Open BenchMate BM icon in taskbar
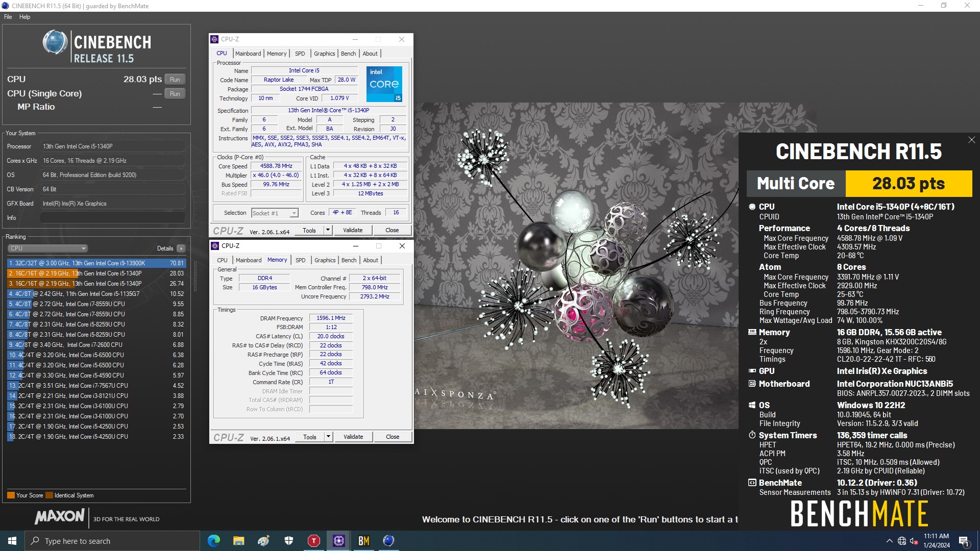The image size is (980, 551). tap(364, 541)
